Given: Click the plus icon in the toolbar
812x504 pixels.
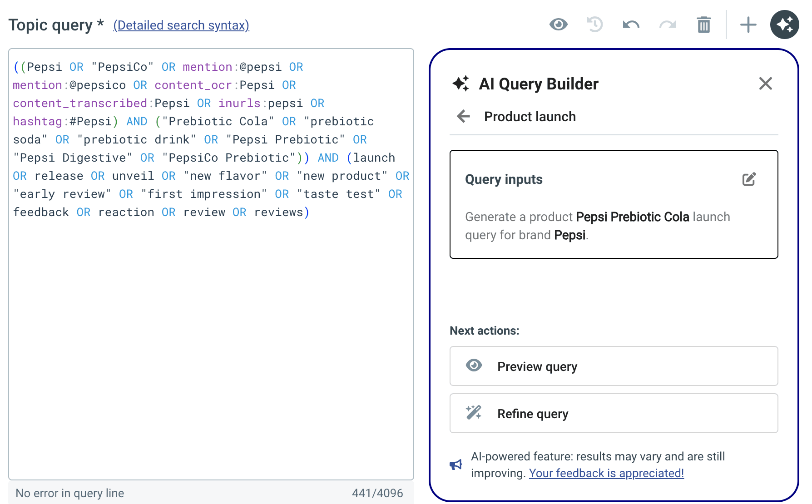Looking at the screenshot, I should tap(748, 25).
